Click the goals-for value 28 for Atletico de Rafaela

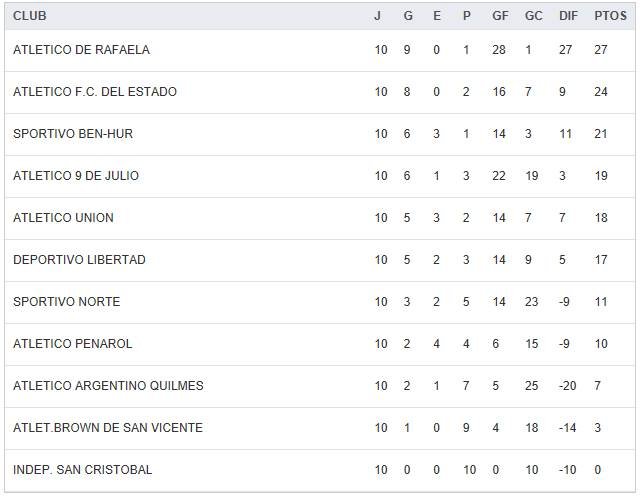(x=499, y=50)
